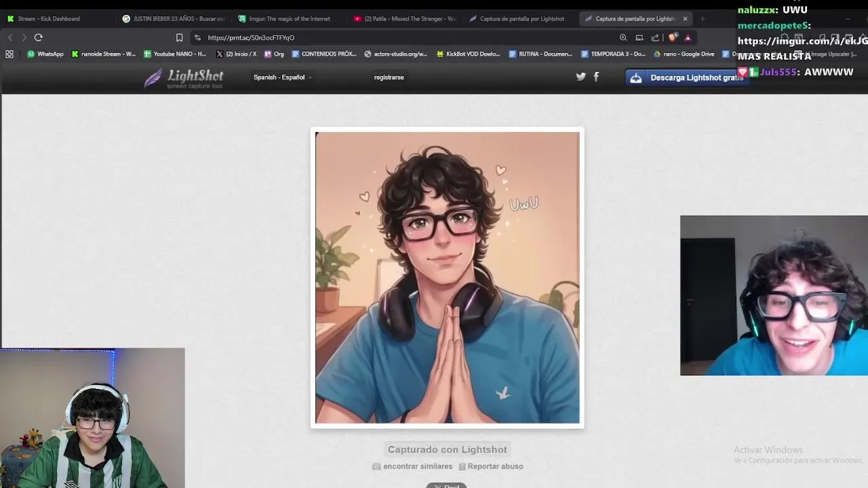Click the Capturado con Lightshot text
Screen dimensions: 868x488
(x=448, y=449)
